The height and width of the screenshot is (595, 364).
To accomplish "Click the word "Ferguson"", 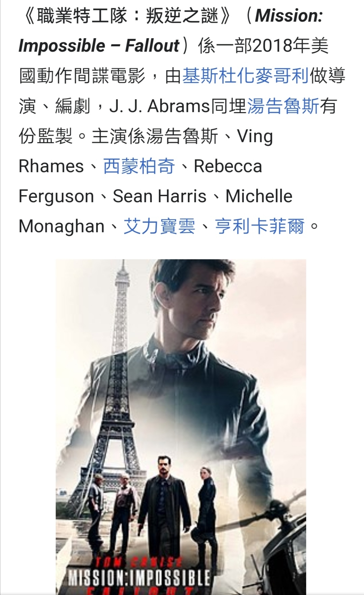I will click(56, 197).
